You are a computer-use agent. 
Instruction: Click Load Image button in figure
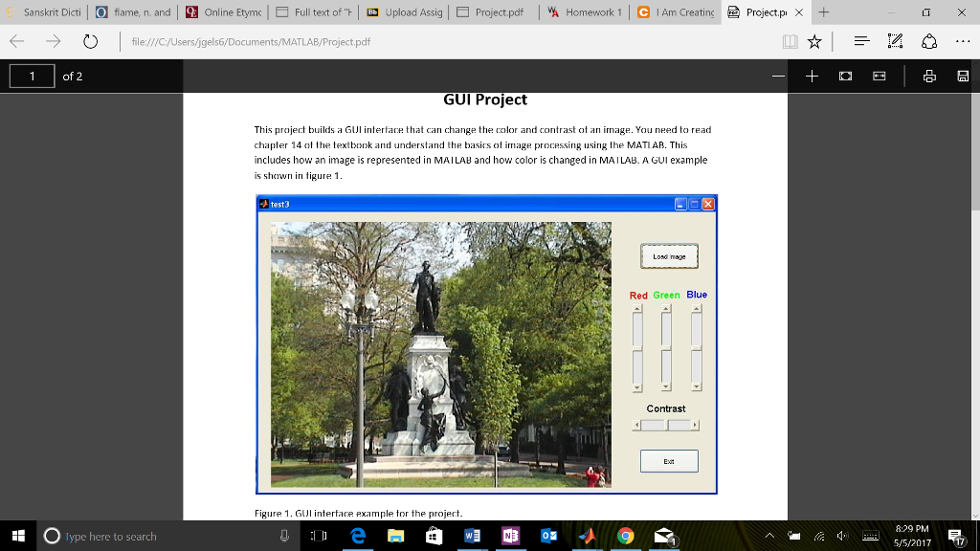[x=669, y=256]
